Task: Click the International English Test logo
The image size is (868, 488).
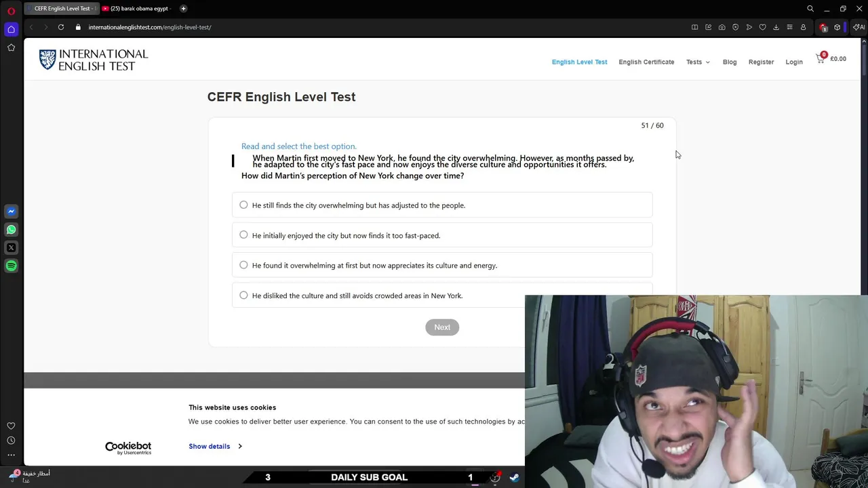Action: tap(94, 60)
